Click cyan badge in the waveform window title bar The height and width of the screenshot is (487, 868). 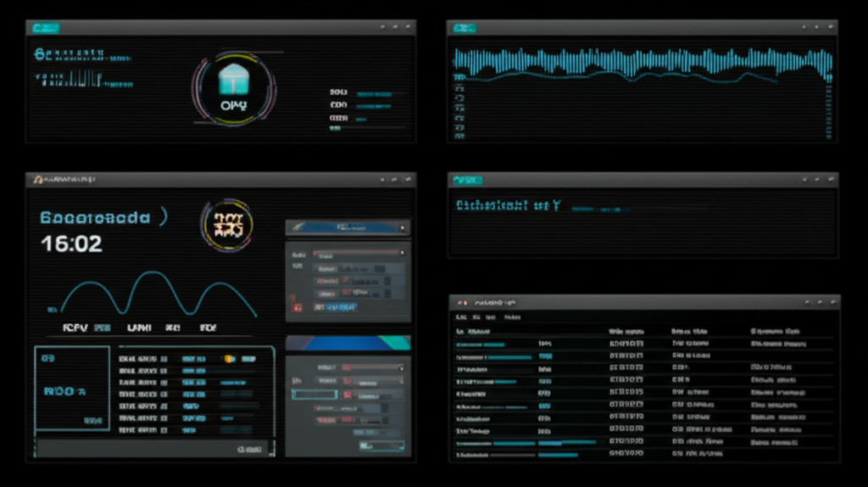pos(464,28)
